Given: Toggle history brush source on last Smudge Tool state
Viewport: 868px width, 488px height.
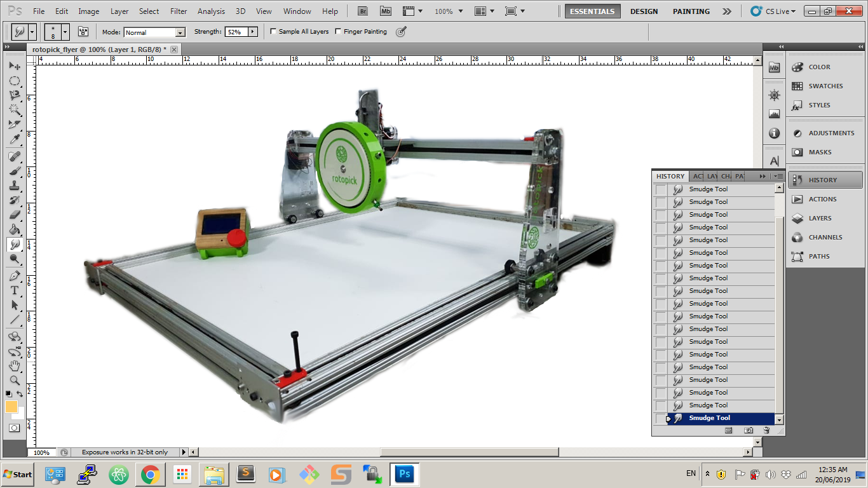Looking at the screenshot, I should click(x=661, y=418).
